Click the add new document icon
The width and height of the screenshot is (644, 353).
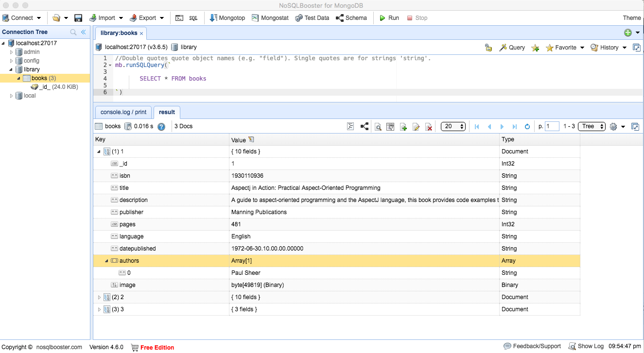pos(403,127)
